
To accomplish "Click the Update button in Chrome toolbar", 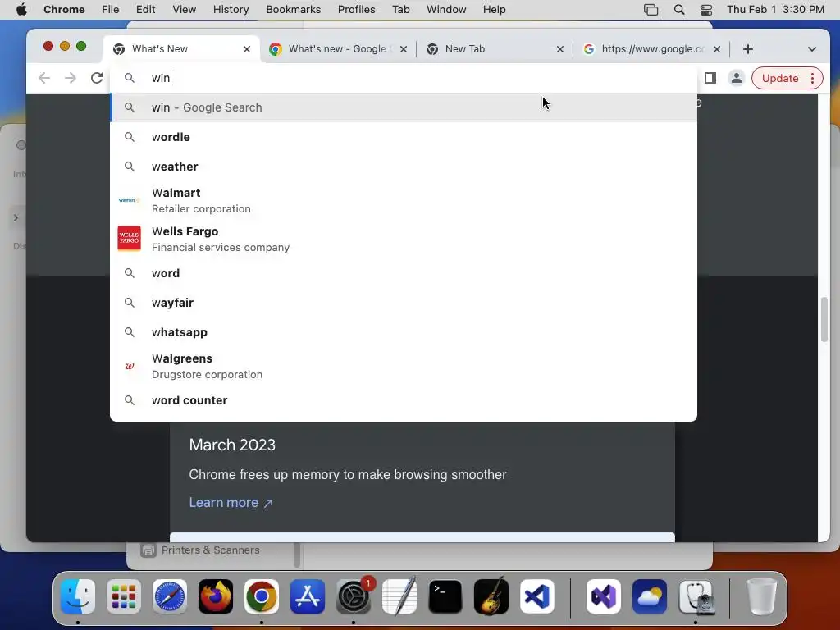I will pyautogui.click(x=780, y=78).
